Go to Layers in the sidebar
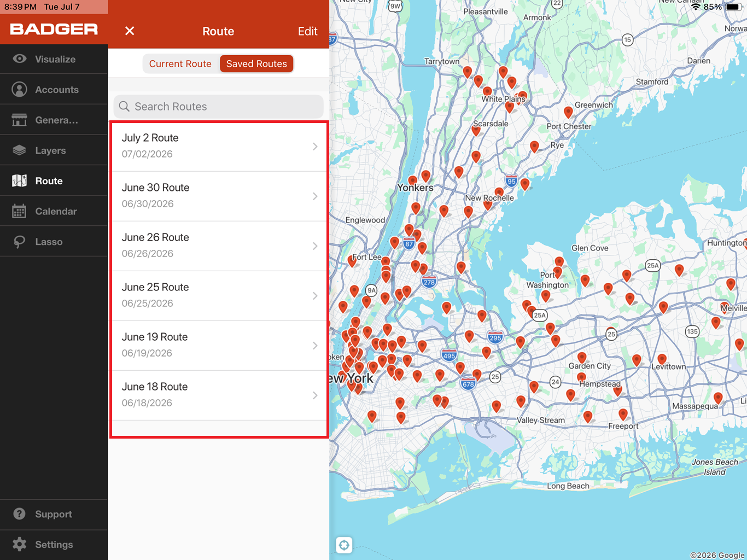 point(54,150)
